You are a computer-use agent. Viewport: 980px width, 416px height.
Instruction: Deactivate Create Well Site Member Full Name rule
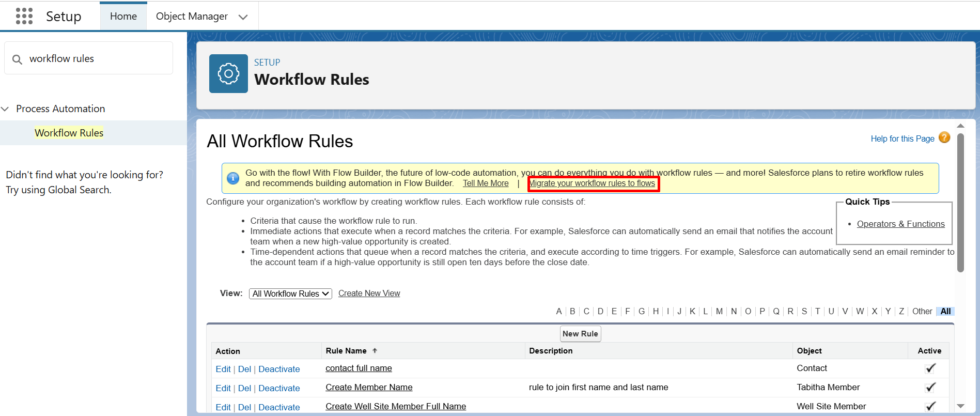pyautogui.click(x=279, y=407)
